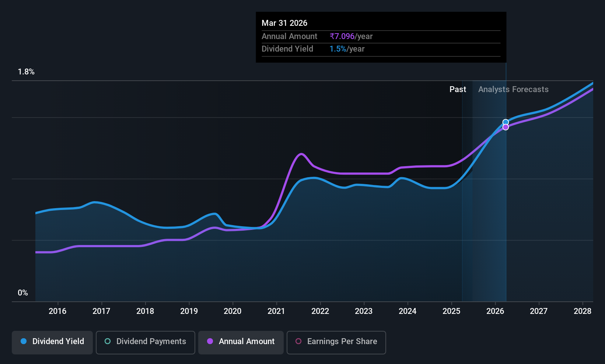Click the 2025 x-axis label
This screenshot has height=364, width=605.
click(x=451, y=311)
